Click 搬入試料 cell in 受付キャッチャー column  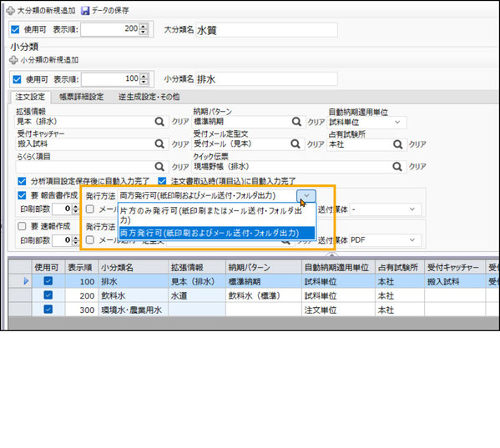pos(455,281)
